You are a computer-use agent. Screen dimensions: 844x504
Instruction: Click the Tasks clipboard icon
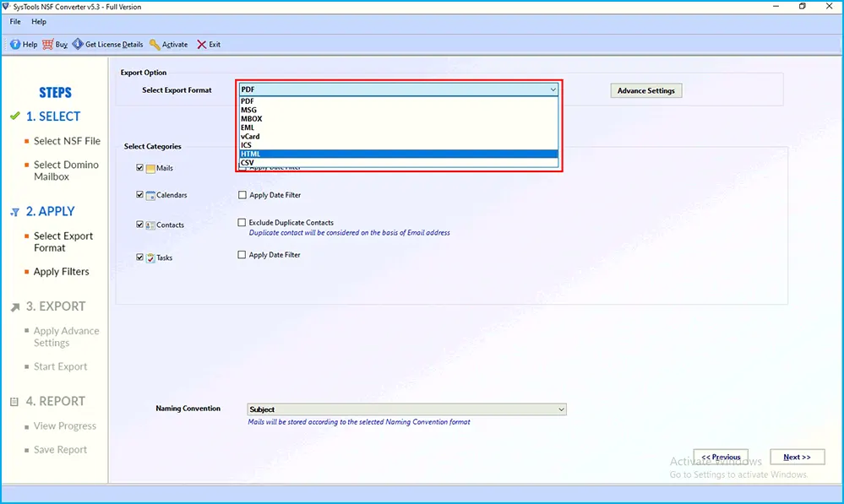[x=150, y=257]
